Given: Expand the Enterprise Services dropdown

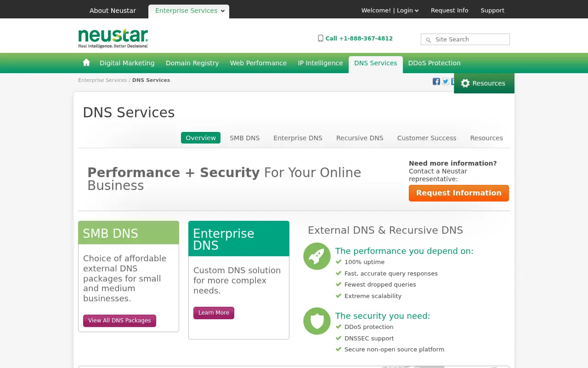Looking at the screenshot, I should (x=189, y=11).
